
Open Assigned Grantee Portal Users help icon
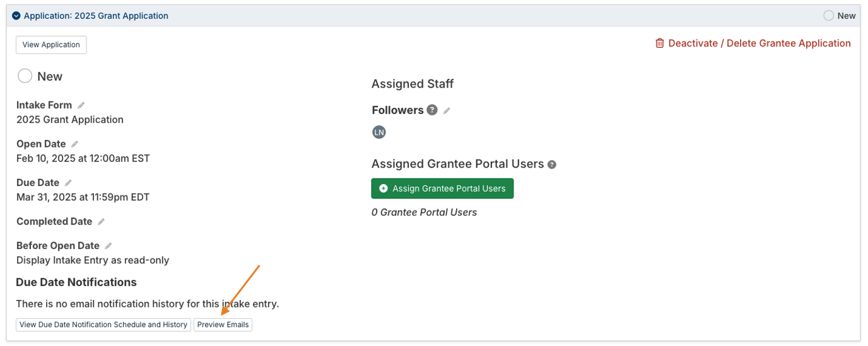click(x=552, y=164)
